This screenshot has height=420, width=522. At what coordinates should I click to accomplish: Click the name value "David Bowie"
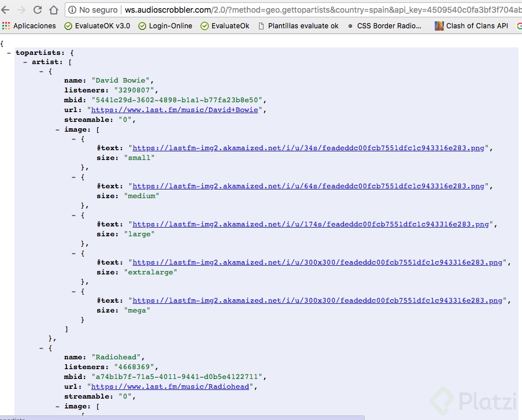(120, 80)
